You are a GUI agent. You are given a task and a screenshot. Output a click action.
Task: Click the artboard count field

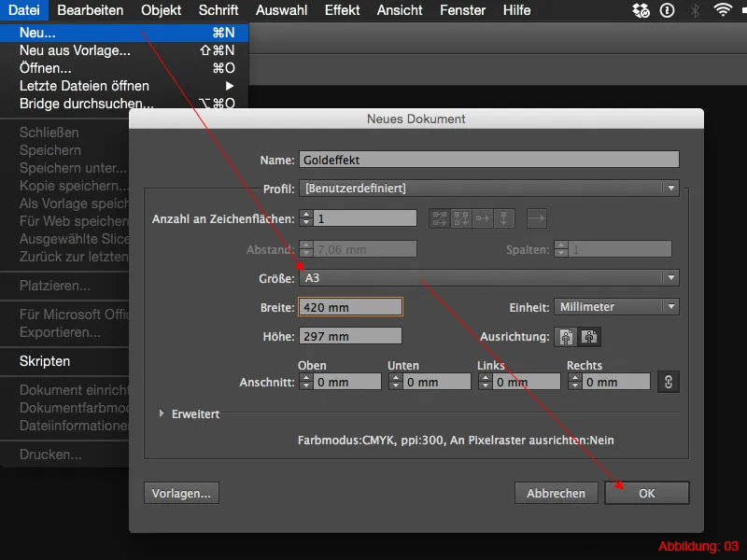point(365,218)
